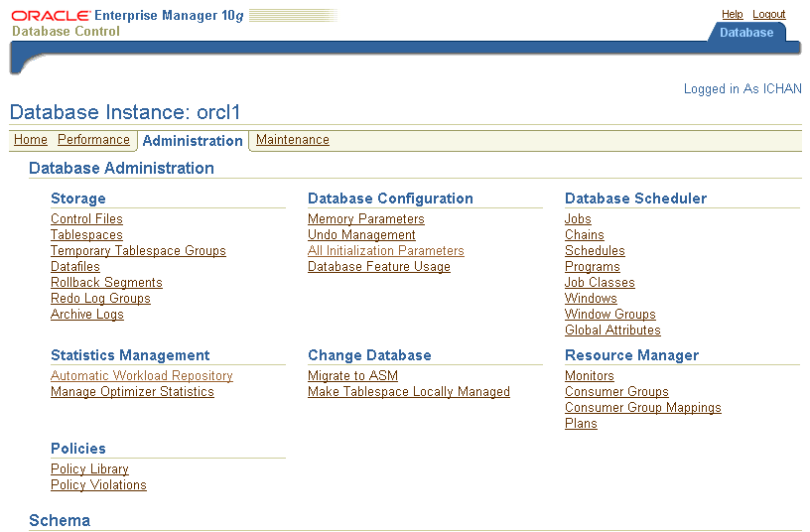Open Consumer Group Mappings
The height and width of the screenshot is (532, 810).
[642, 408]
